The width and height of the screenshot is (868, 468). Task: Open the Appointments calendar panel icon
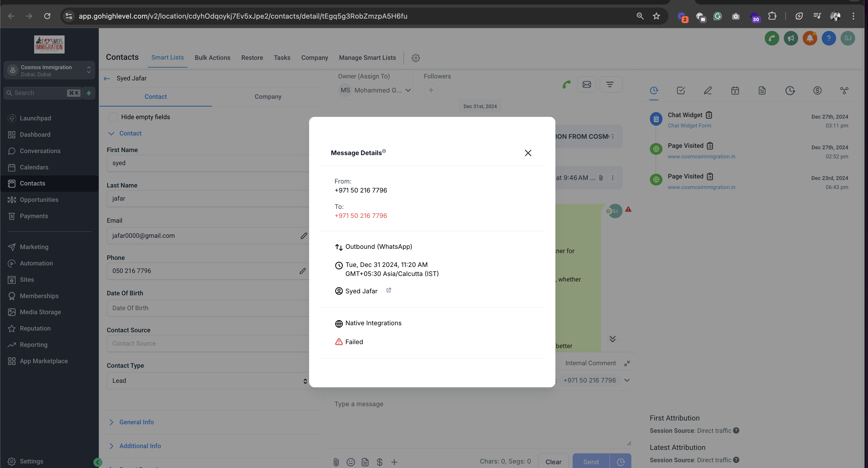tap(735, 90)
